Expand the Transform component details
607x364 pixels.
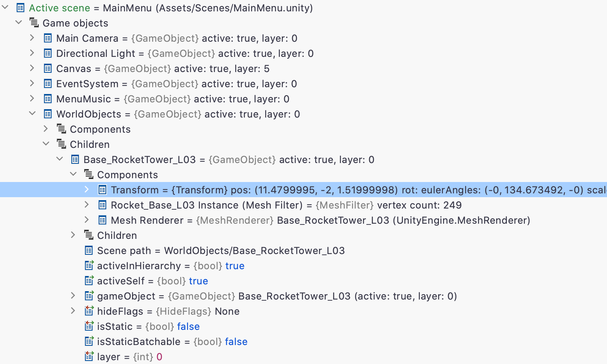[87, 190]
